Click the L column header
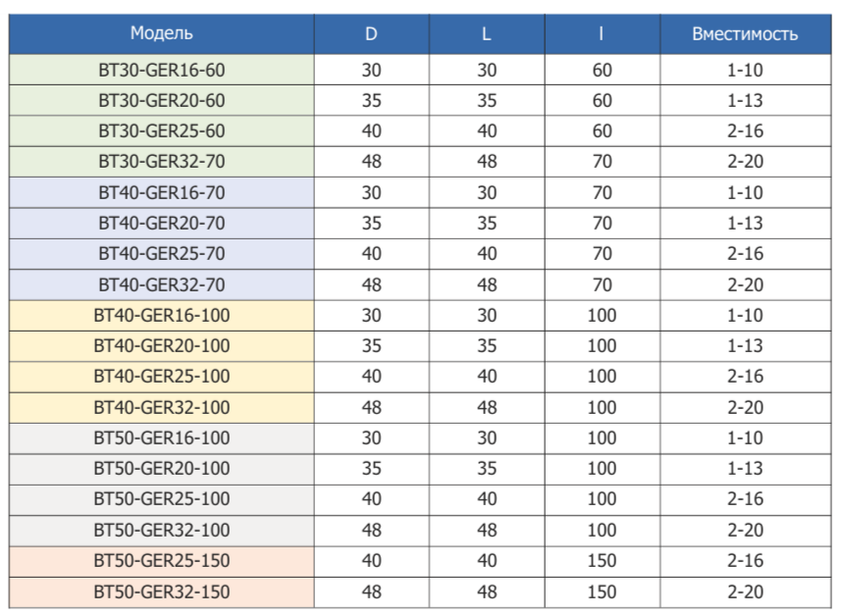842x616 pixels. click(486, 33)
